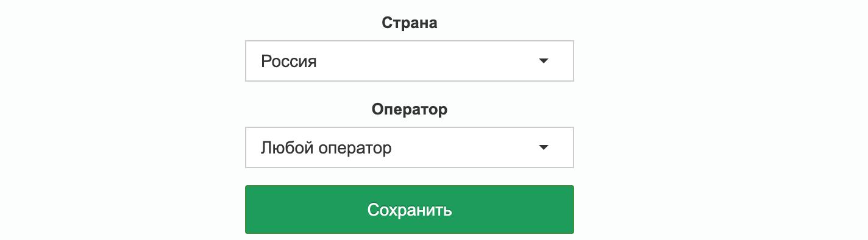Click the empty area inside the operator field
The width and height of the screenshot is (868, 240).
point(464,147)
